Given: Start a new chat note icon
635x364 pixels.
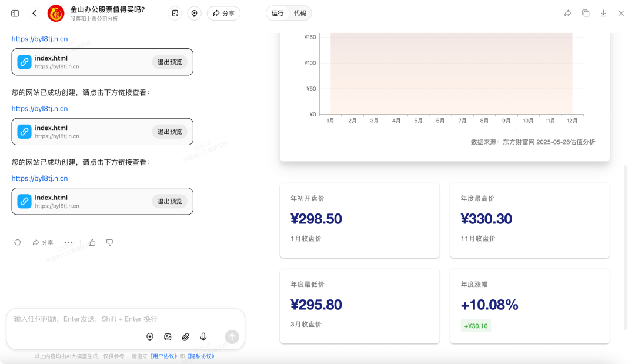Looking at the screenshot, I should pos(175,14).
